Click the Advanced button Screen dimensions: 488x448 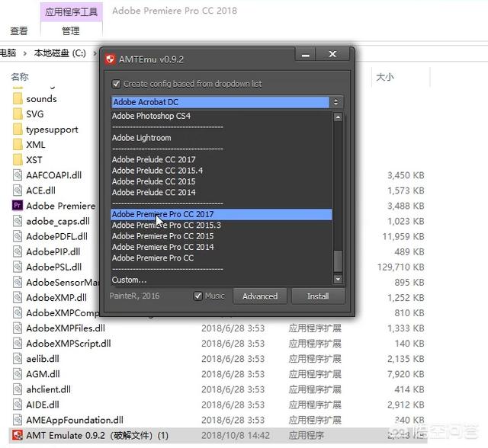(260, 296)
